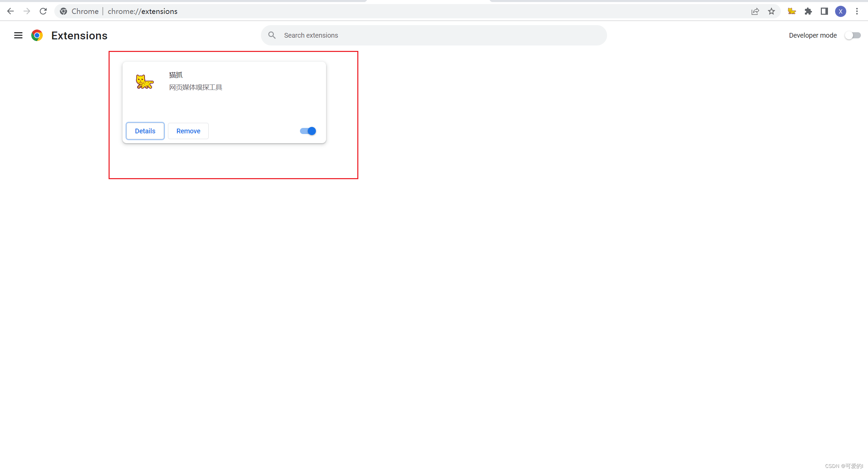Enable the Developer mode switch

point(852,35)
